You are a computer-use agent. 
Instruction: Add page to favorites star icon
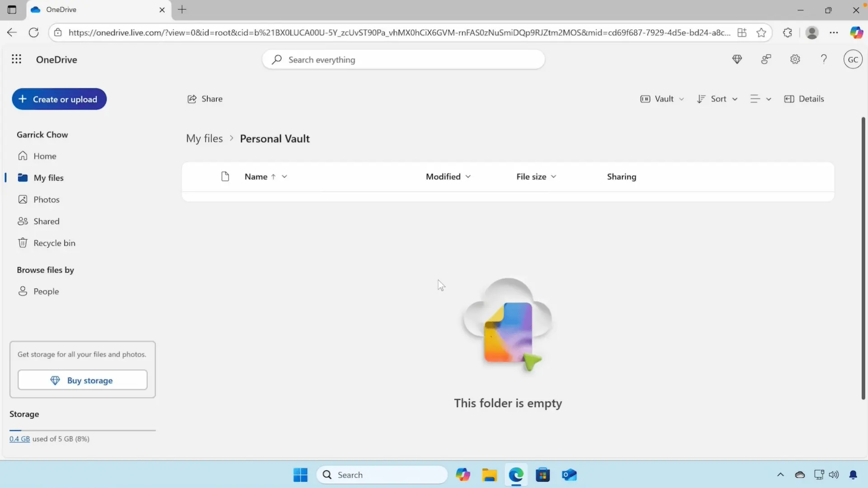(x=761, y=33)
